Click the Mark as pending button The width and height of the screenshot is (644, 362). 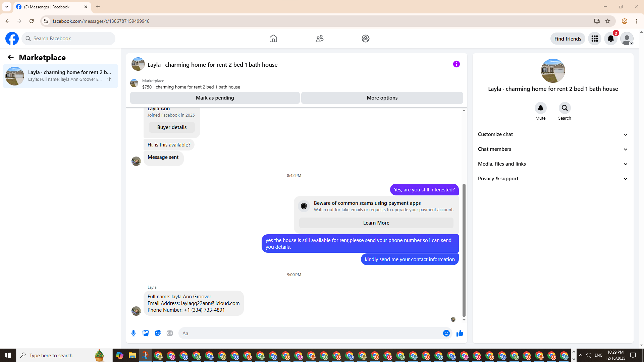[215, 98]
